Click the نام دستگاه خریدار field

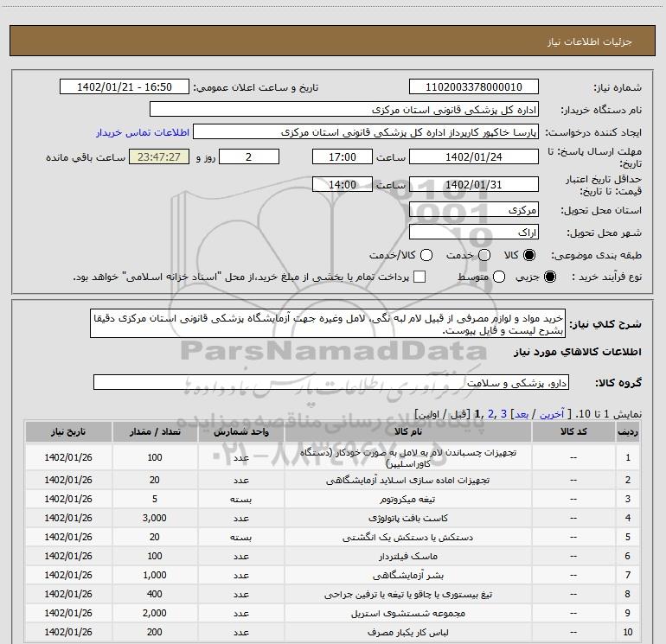[344, 110]
